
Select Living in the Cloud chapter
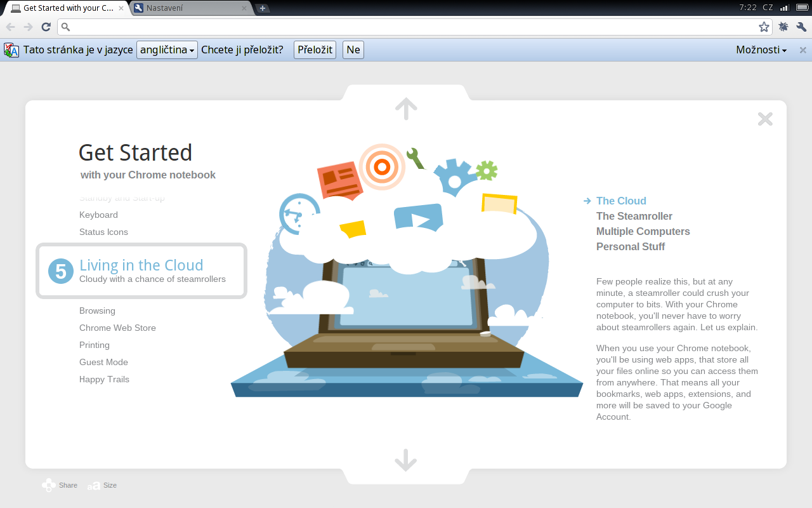point(141,271)
